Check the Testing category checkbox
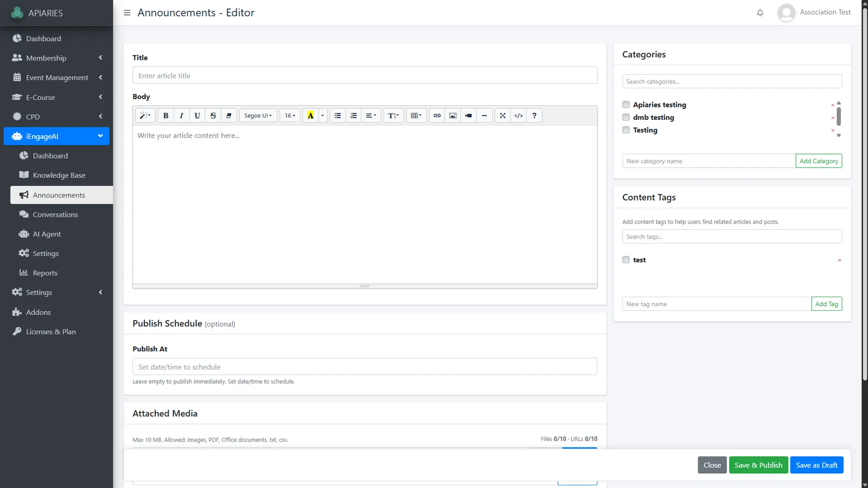The height and width of the screenshot is (488, 868). (x=626, y=130)
